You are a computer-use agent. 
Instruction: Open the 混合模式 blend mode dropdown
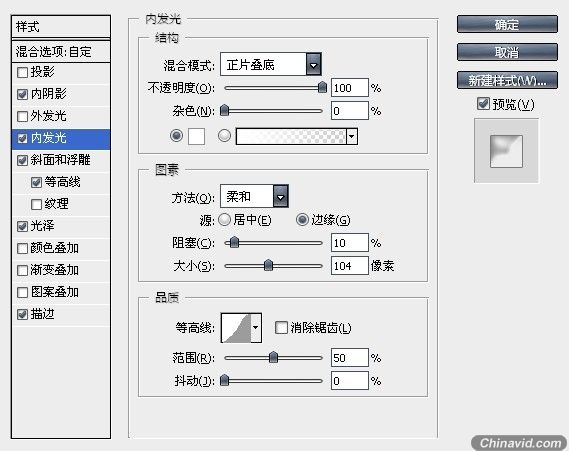(x=271, y=65)
